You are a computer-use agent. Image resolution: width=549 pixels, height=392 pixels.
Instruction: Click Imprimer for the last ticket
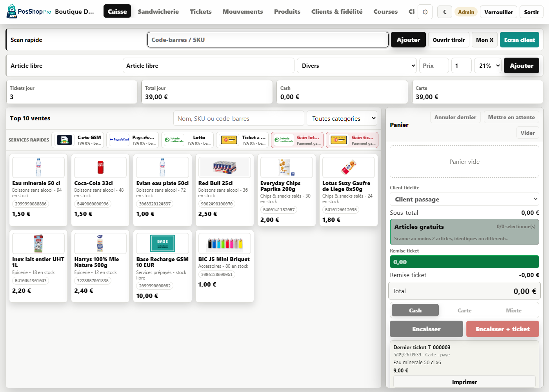464,381
